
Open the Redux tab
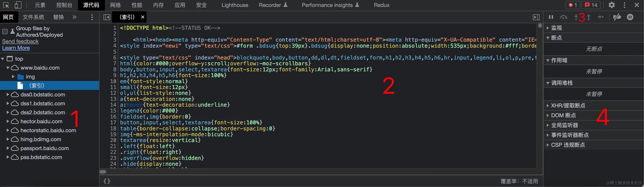382,5
